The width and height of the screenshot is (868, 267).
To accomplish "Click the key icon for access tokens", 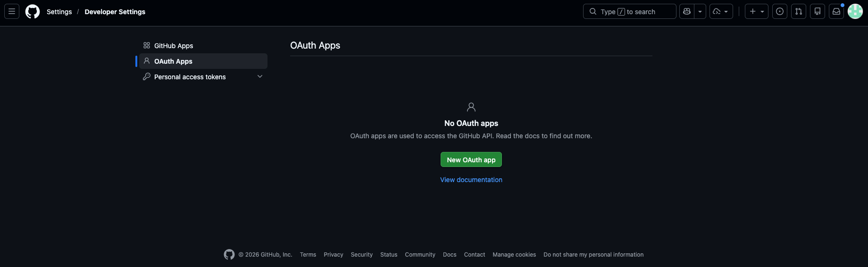I will click(x=147, y=76).
